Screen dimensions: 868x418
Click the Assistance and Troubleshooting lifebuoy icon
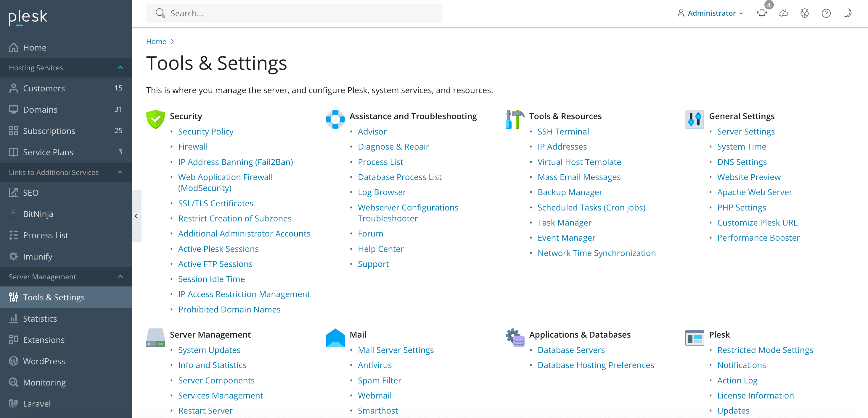(x=335, y=119)
